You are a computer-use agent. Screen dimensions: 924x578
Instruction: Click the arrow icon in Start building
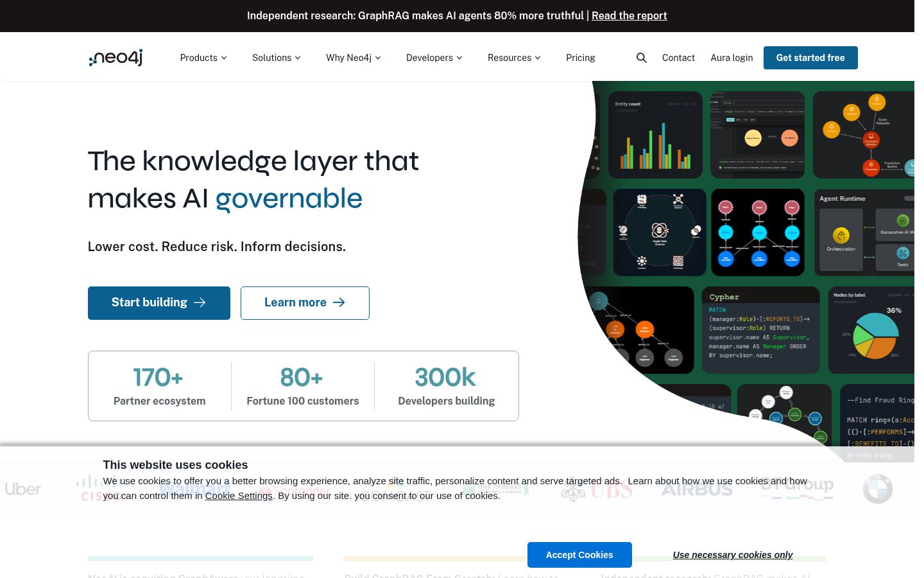click(200, 302)
